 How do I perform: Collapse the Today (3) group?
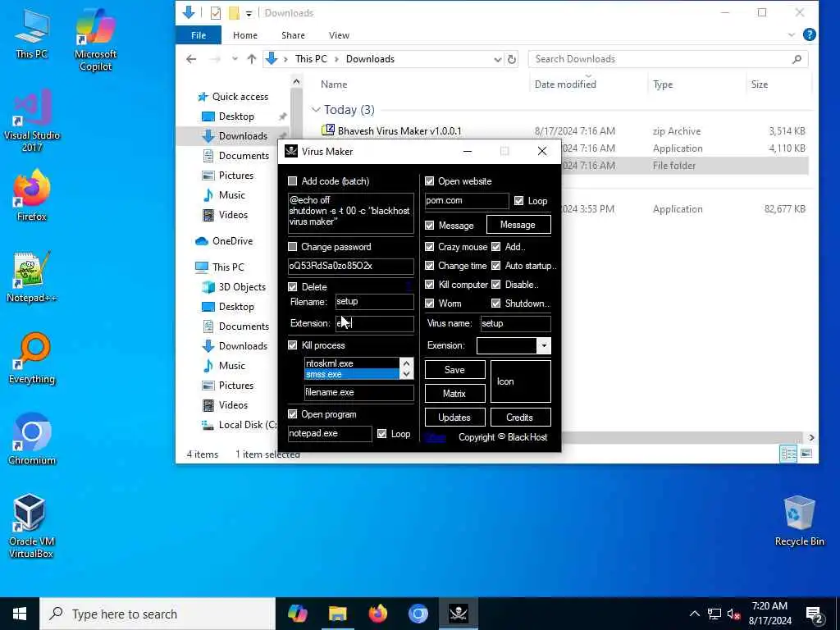[x=316, y=110]
